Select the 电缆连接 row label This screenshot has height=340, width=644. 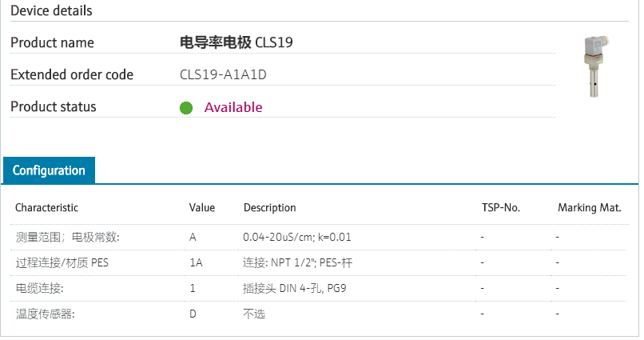39,287
